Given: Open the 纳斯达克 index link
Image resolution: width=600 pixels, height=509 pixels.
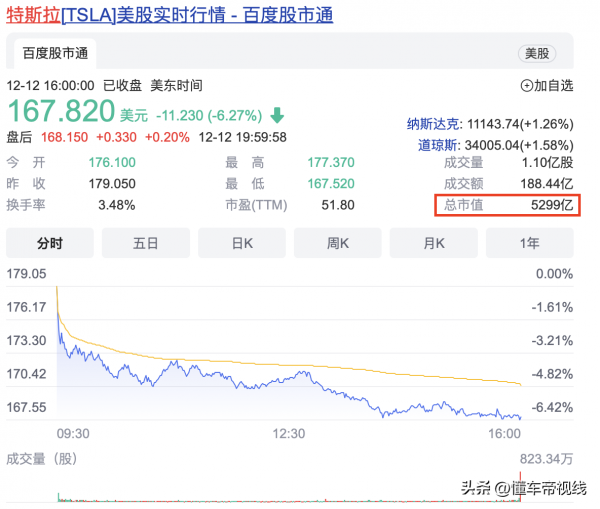Looking at the screenshot, I should coord(434,124).
